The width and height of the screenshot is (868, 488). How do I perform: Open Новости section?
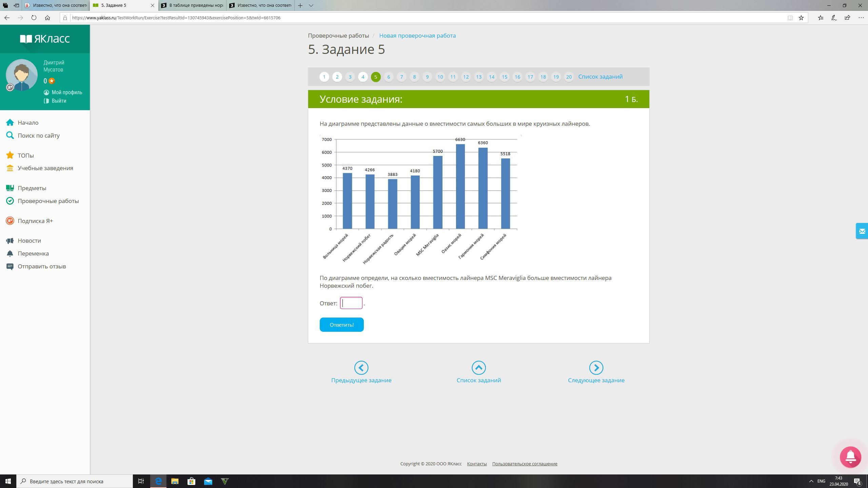(x=29, y=241)
